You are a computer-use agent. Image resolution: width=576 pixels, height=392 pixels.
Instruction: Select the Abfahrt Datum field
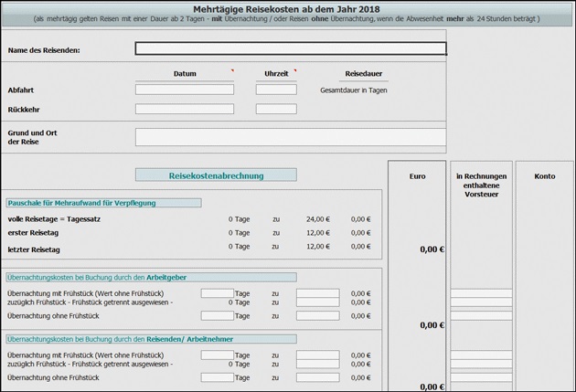tap(185, 90)
